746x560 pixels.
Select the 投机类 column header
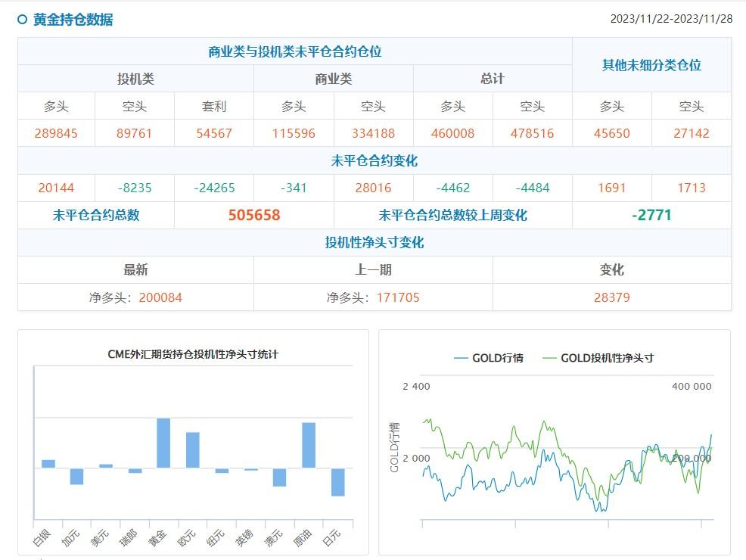coord(135,78)
